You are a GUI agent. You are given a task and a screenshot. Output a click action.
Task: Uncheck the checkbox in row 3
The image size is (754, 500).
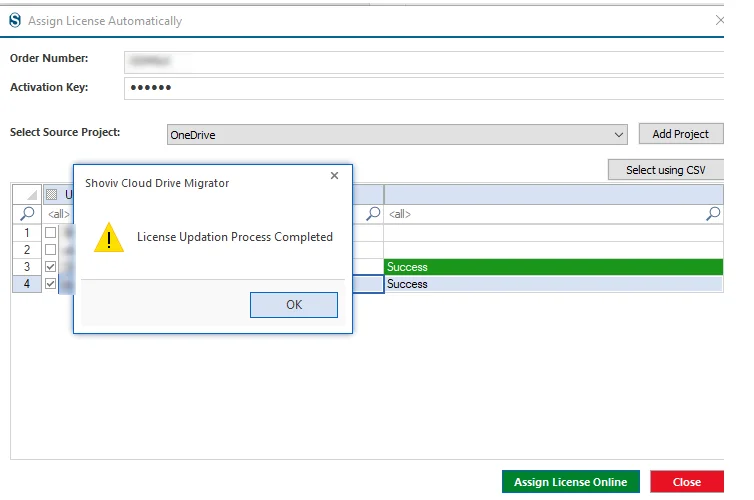(x=50, y=267)
